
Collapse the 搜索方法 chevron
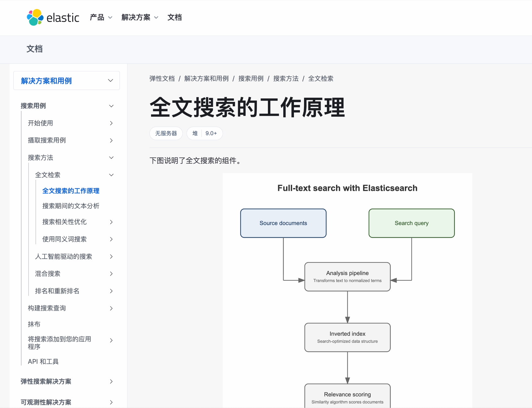[x=111, y=158]
